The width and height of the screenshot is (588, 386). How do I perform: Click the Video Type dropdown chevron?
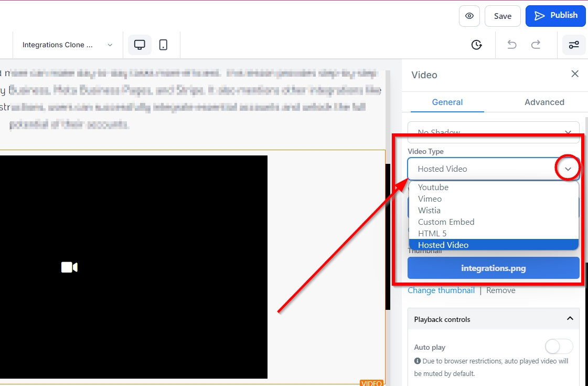[568, 169]
